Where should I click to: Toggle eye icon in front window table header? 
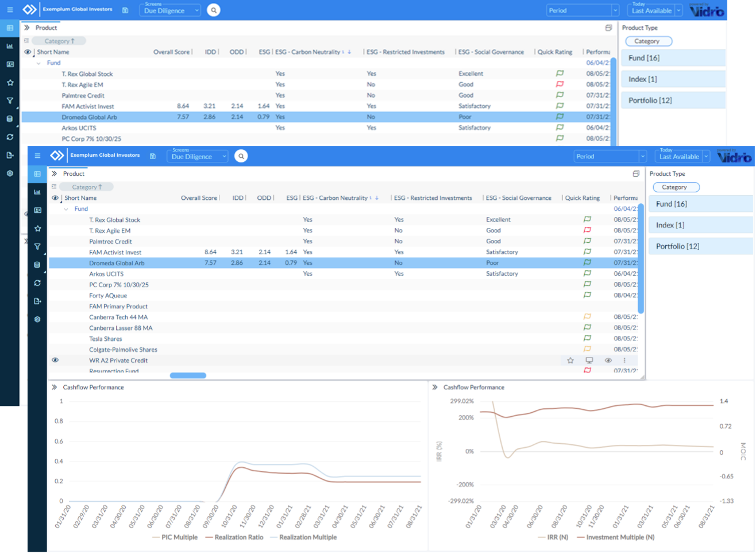(55, 197)
